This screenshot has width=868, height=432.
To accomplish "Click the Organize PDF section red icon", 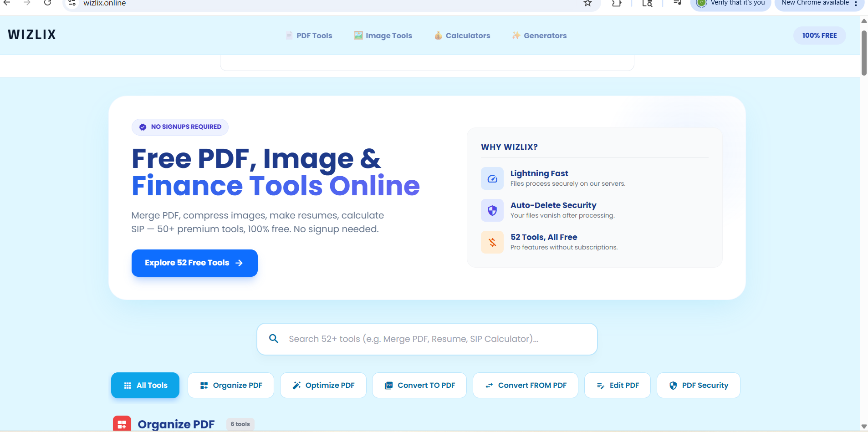I will pyautogui.click(x=122, y=424).
